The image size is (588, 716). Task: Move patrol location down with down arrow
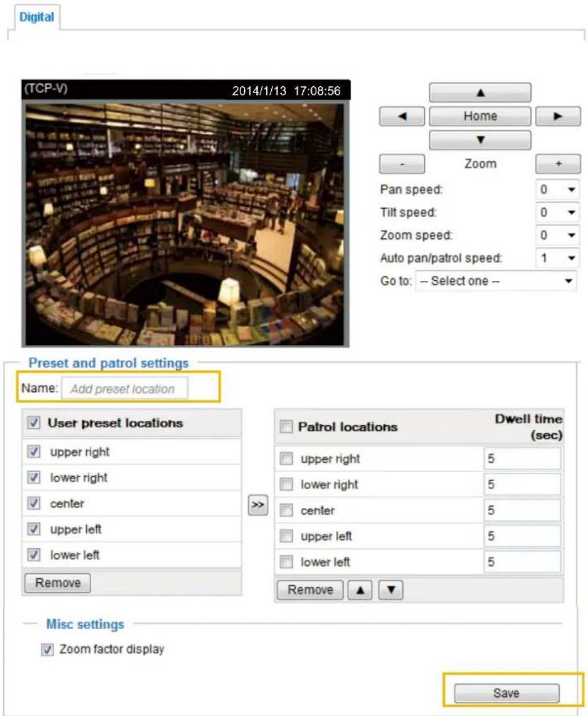pyautogui.click(x=391, y=590)
